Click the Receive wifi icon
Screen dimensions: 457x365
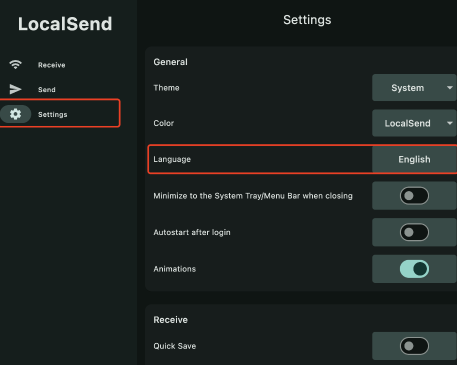point(15,65)
